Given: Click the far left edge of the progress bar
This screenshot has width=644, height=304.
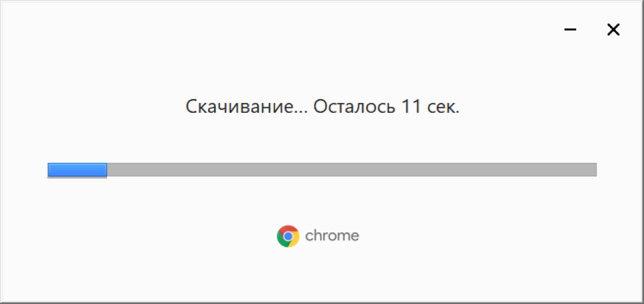Looking at the screenshot, I should click(50, 170).
